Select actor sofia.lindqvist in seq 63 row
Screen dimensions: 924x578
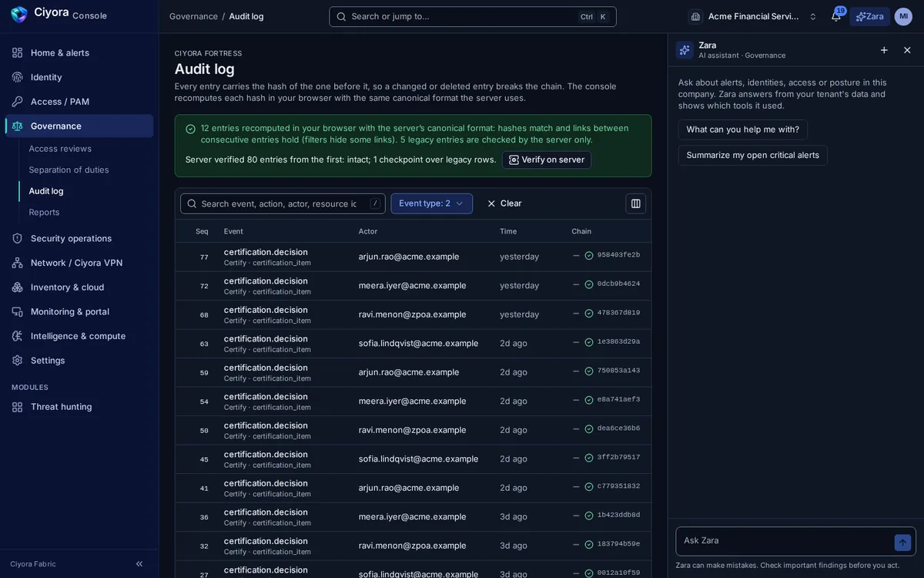(x=418, y=343)
